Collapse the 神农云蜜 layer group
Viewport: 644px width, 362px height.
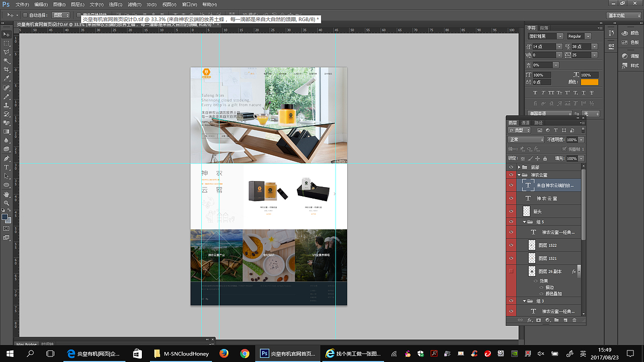click(519, 175)
